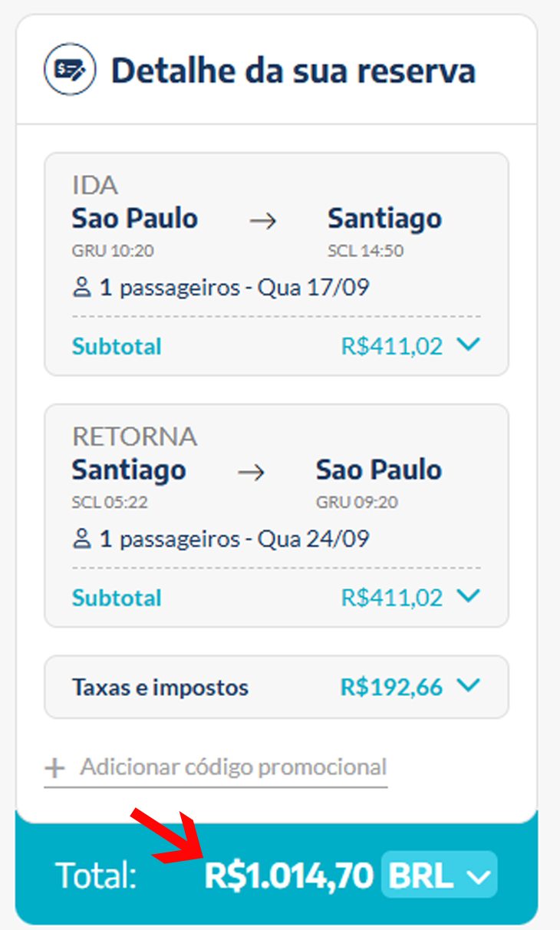
Task: Click the reservation details header icon
Action: pyautogui.click(x=70, y=70)
